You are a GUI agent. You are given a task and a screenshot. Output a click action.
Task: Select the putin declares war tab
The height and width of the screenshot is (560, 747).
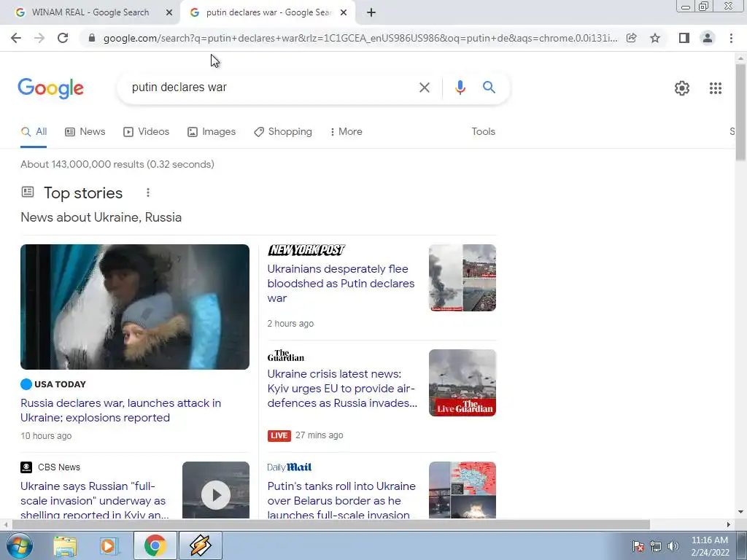(x=267, y=12)
